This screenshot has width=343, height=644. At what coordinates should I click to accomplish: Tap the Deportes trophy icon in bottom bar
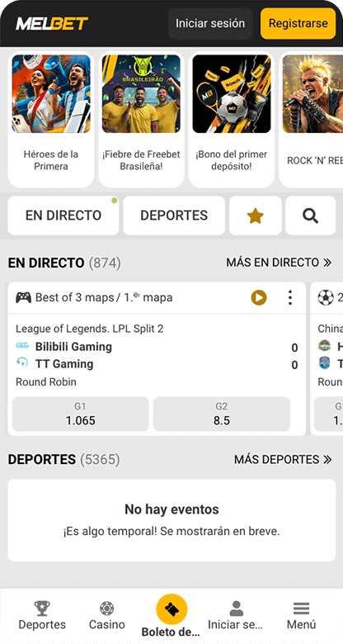click(42, 608)
